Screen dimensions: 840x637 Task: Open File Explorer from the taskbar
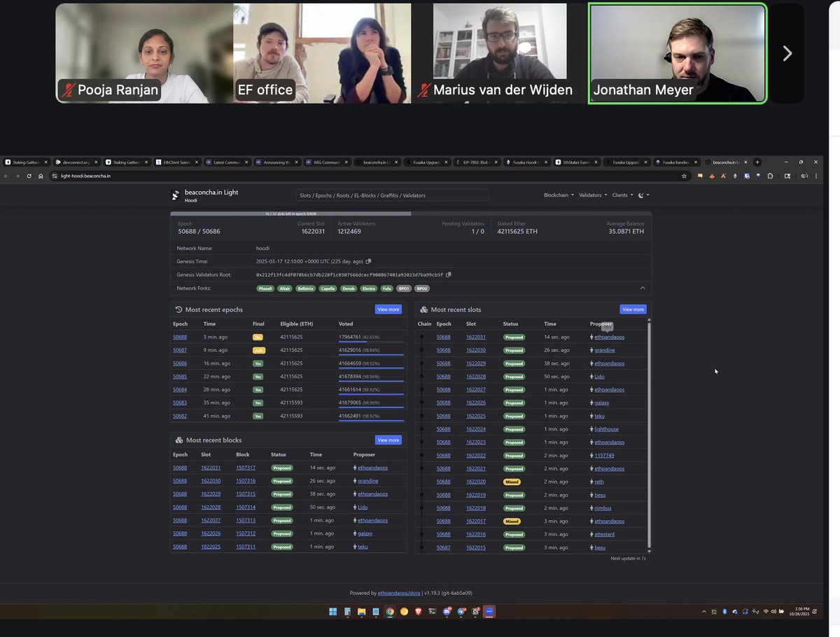(x=362, y=612)
